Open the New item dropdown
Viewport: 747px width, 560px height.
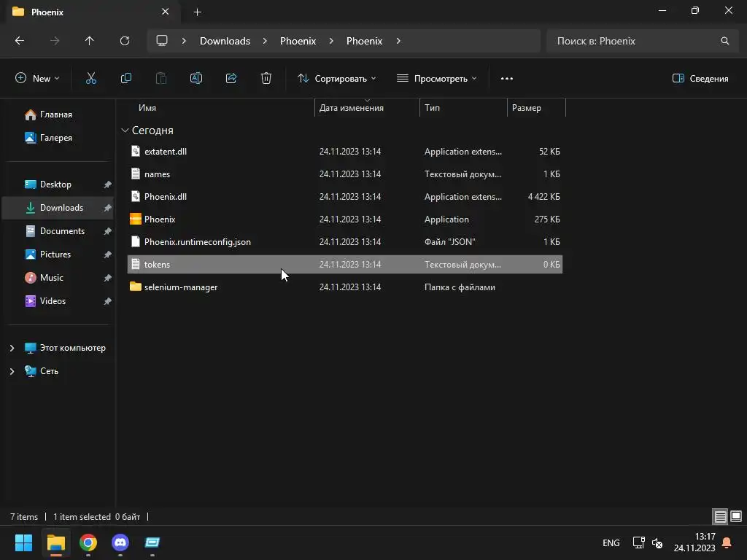pos(38,79)
